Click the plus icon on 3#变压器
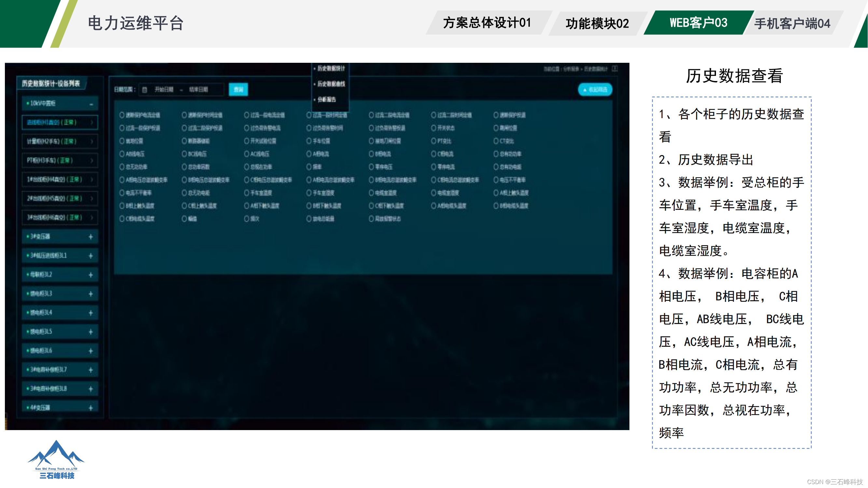Image resolution: width=868 pixels, height=488 pixels. [91, 237]
